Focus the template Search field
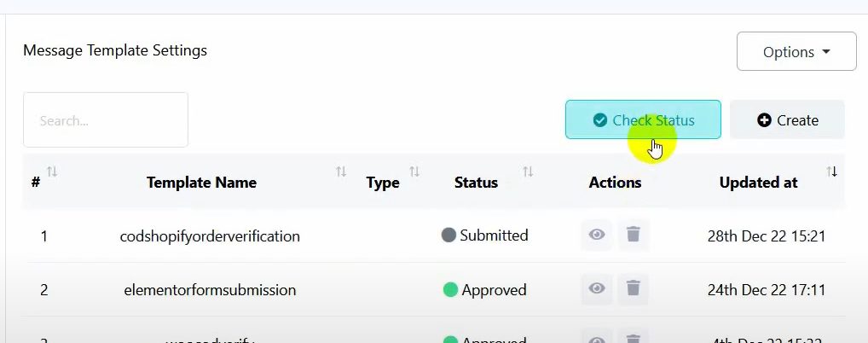Screen dimensions: 868x343 (106, 120)
